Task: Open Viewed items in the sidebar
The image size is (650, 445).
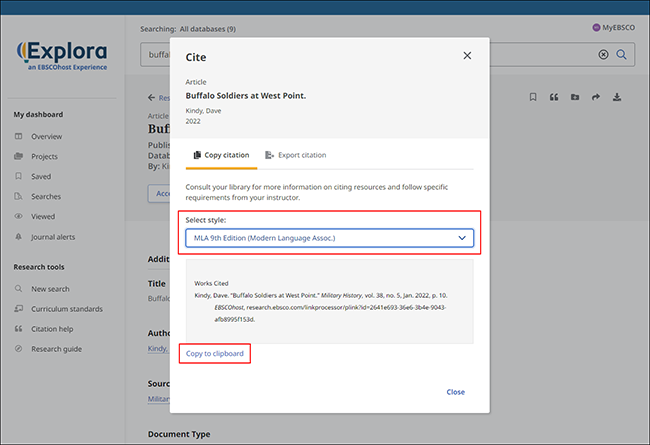Action: pyautogui.click(x=43, y=216)
